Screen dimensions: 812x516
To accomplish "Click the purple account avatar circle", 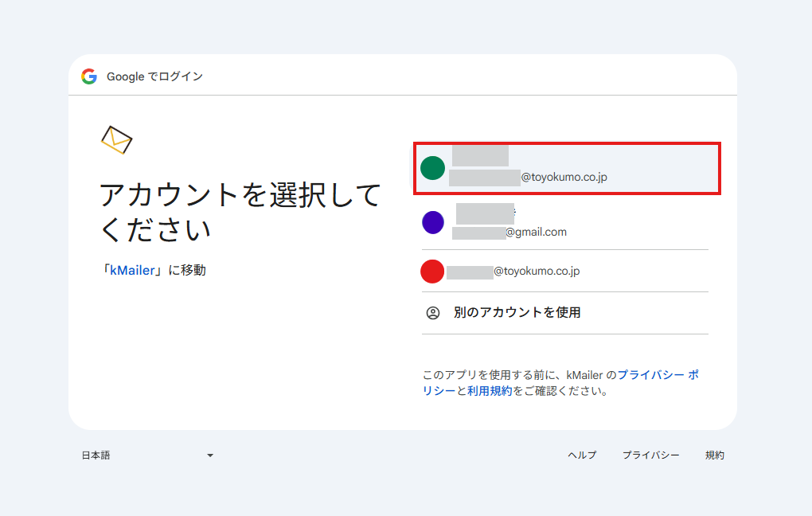I will (x=432, y=222).
